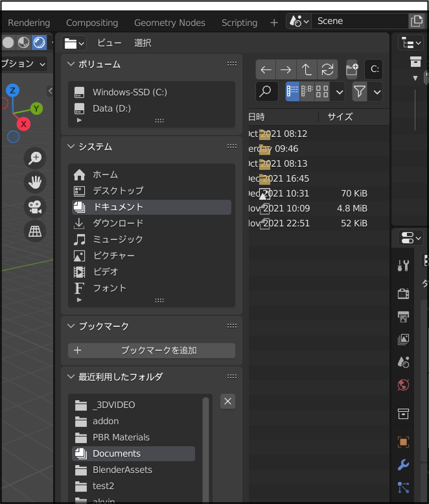Open file browser editor type dropdown

point(74,43)
